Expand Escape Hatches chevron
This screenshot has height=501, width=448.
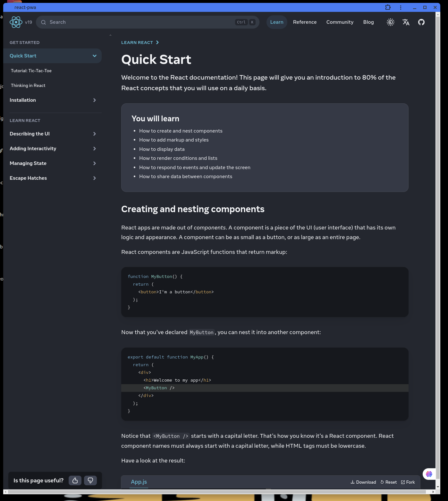point(95,178)
